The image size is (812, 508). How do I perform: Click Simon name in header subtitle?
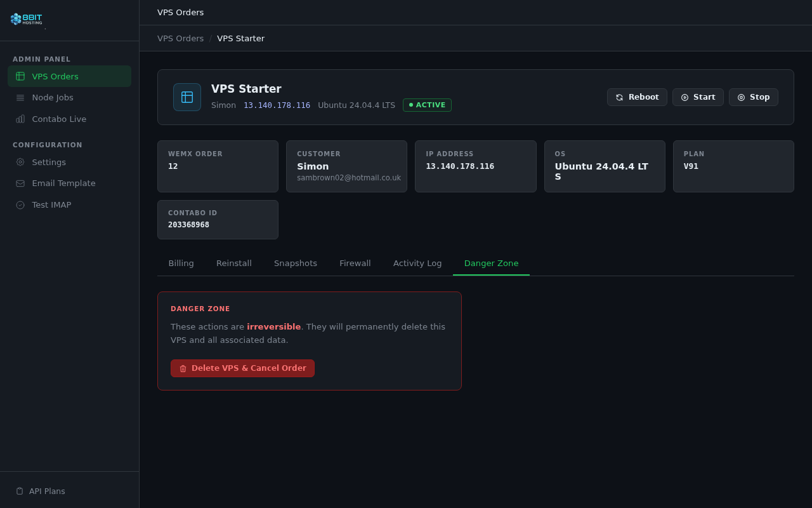pyautogui.click(x=223, y=105)
